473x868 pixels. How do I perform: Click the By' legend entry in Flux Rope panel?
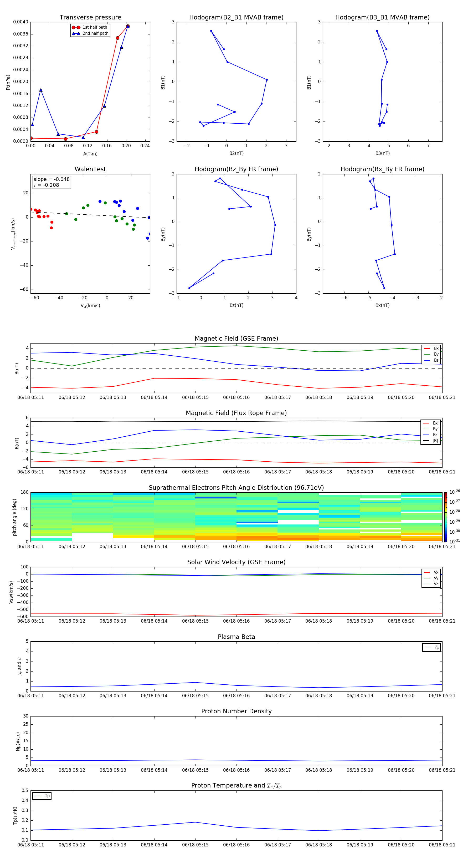coord(431,429)
